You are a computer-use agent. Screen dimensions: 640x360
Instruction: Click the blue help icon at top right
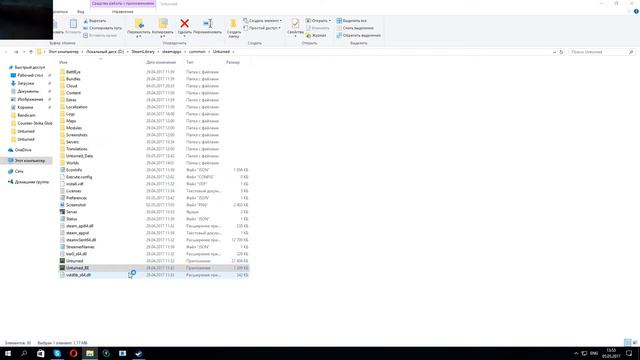pyautogui.click(x=636, y=12)
